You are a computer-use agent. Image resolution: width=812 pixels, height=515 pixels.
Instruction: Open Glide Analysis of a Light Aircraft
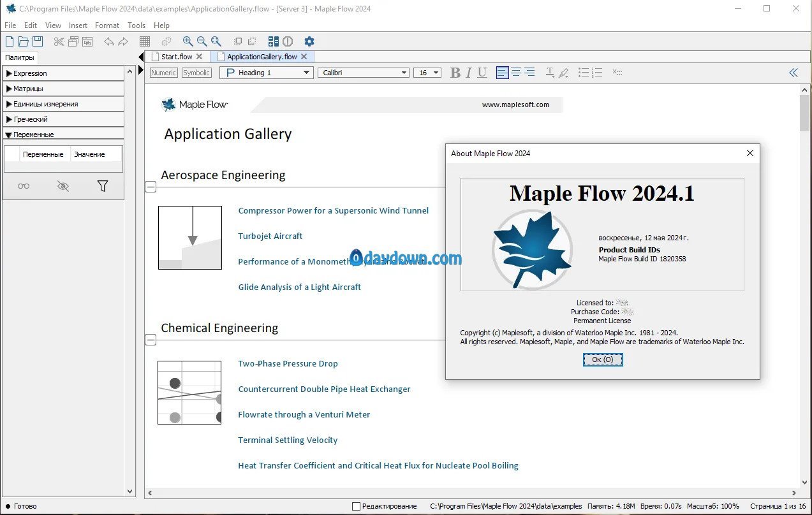click(299, 287)
